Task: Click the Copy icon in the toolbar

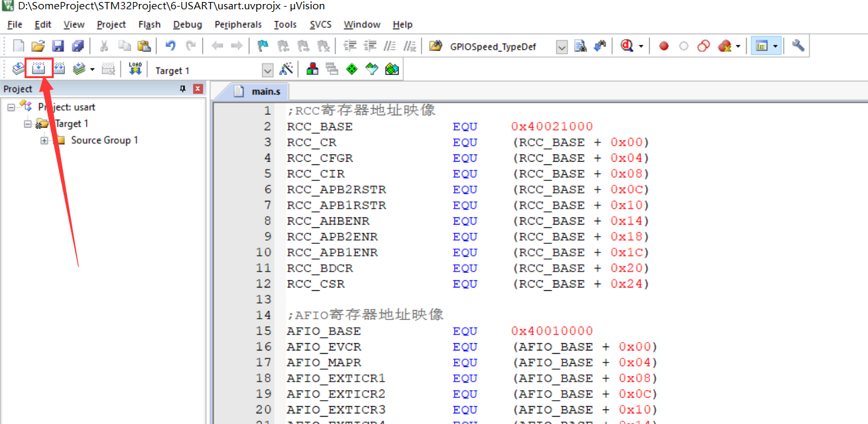Action: (124, 46)
